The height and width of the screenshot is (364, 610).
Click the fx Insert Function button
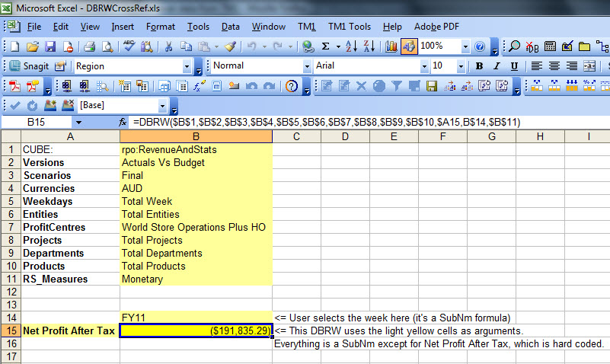point(123,123)
